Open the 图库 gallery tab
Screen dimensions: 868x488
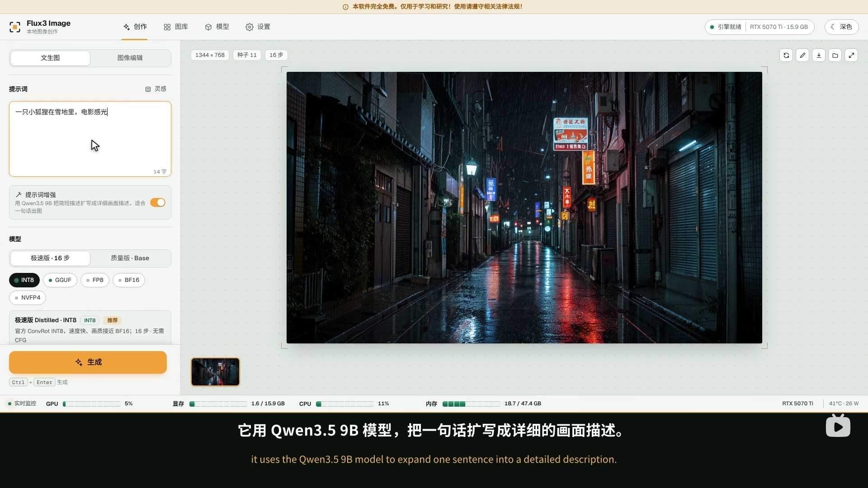[x=176, y=27]
